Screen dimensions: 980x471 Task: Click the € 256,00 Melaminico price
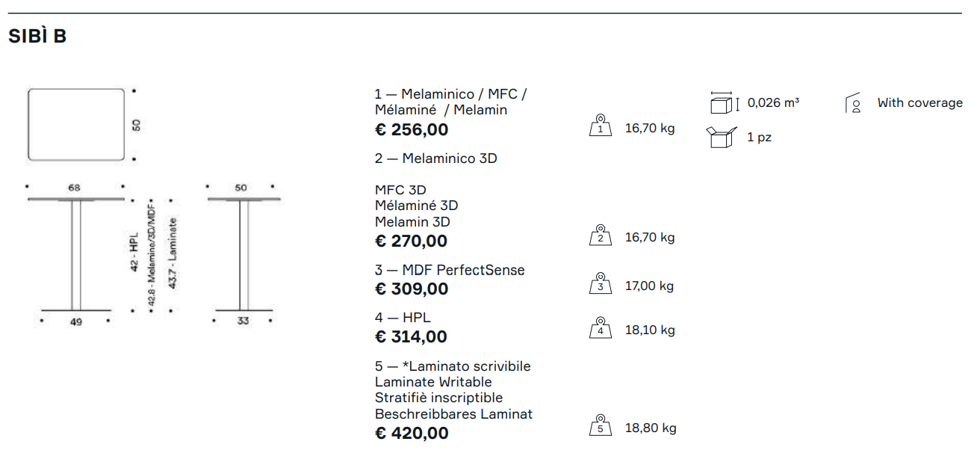pos(412,130)
